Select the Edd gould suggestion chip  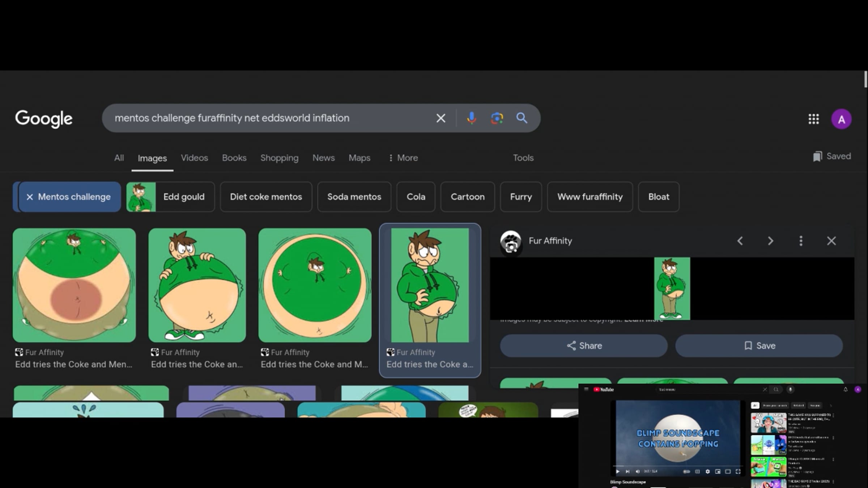click(x=170, y=197)
